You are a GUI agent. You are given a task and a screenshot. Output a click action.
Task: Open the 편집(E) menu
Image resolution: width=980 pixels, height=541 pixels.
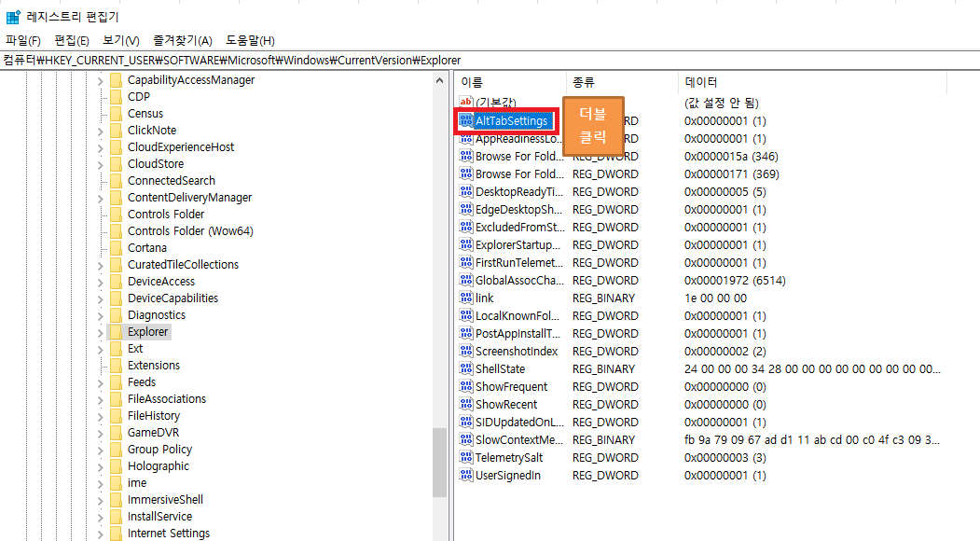[72, 41]
